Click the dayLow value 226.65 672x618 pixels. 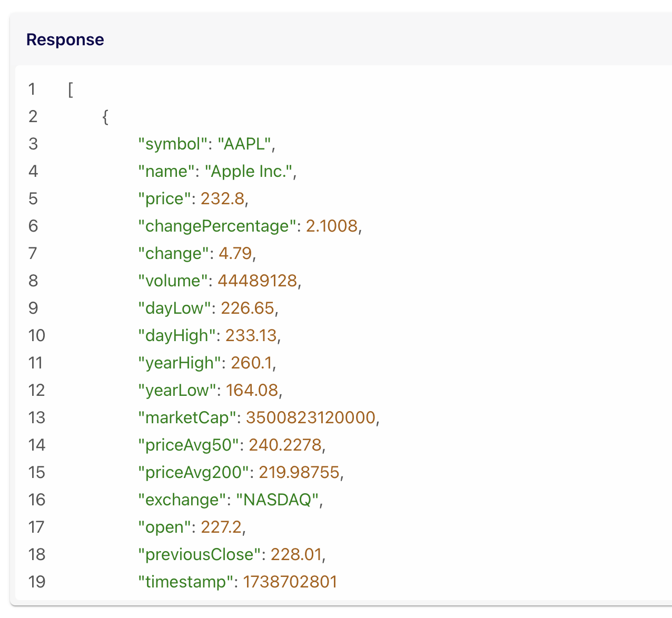248,308
